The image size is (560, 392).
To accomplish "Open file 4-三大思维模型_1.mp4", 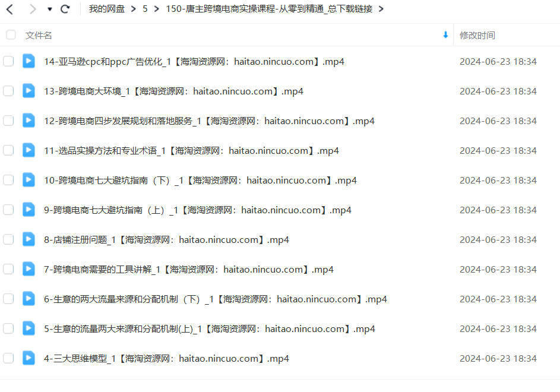I will [x=166, y=358].
